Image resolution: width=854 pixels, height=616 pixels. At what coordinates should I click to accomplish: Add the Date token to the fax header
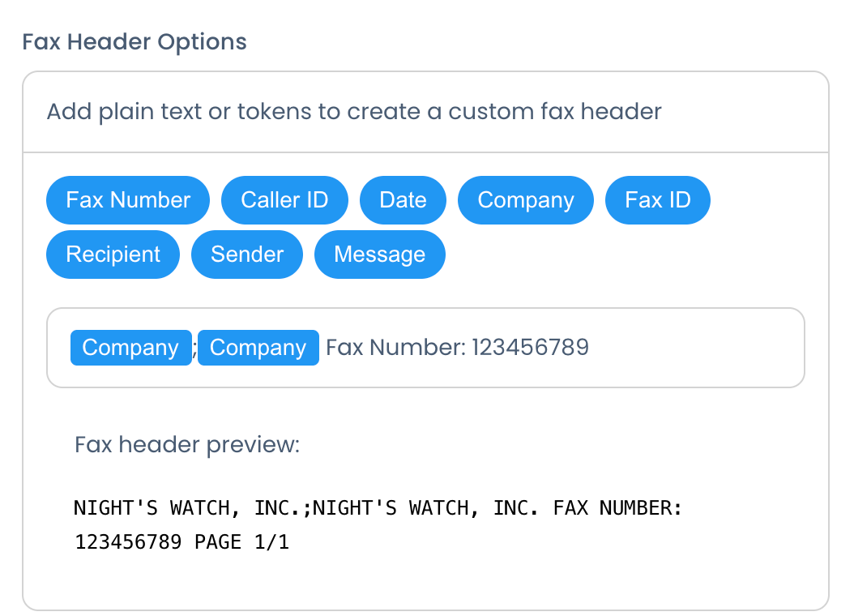pos(403,199)
